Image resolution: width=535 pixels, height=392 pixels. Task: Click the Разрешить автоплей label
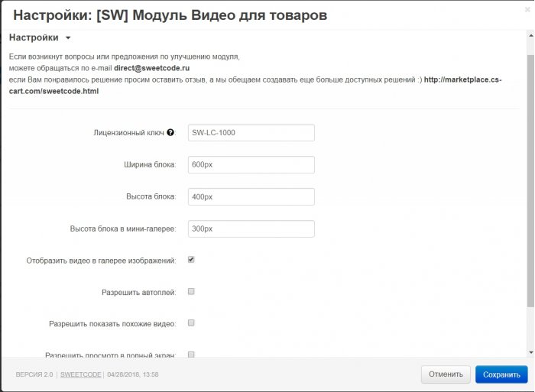click(139, 293)
